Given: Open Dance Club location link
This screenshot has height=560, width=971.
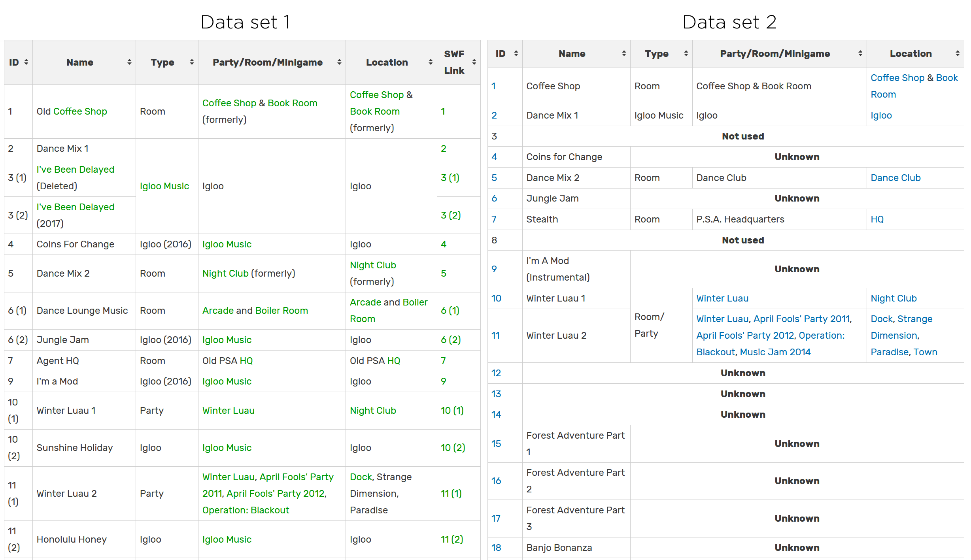Looking at the screenshot, I should coord(895,178).
